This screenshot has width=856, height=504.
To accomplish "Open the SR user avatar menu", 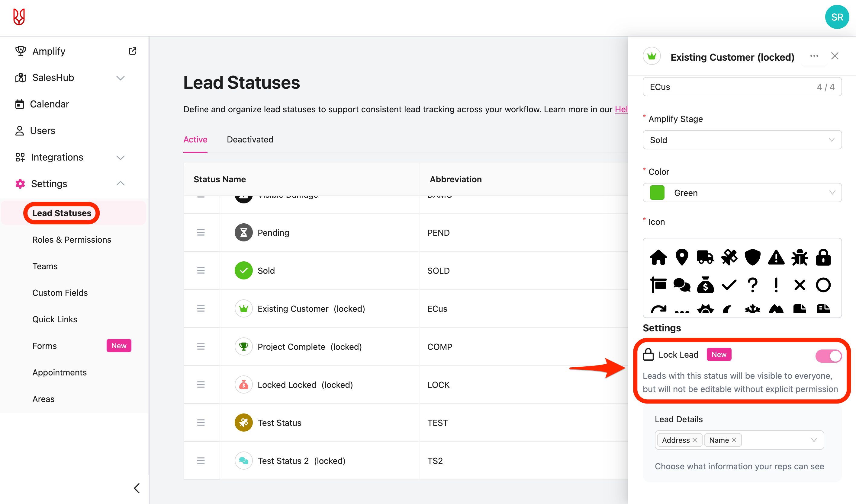I will point(837,17).
